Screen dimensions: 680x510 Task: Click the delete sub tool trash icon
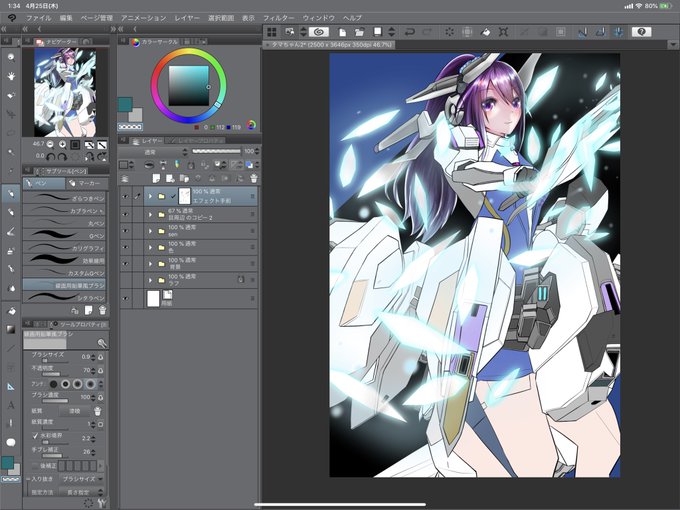(x=102, y=310)
